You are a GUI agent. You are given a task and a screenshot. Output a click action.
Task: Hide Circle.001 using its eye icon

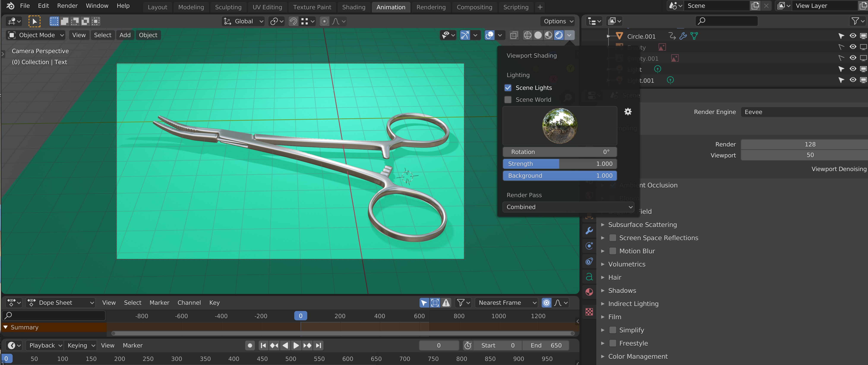tap(852, 36)
